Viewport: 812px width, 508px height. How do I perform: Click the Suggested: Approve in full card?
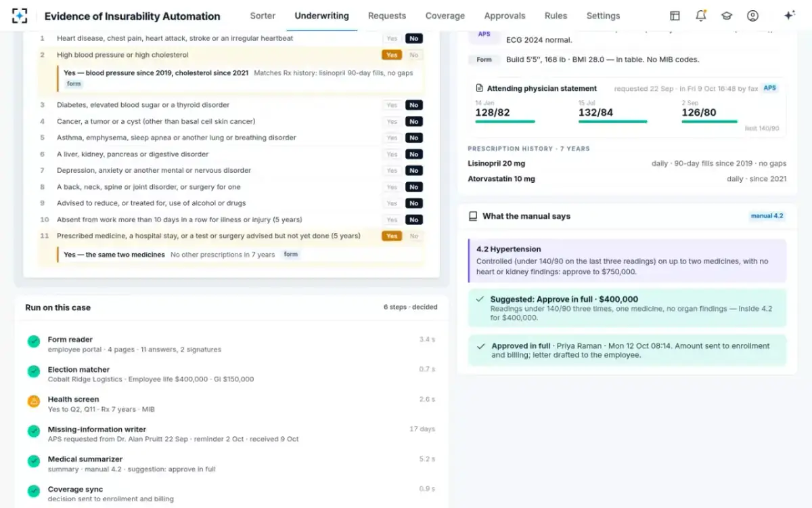[627, 308]
